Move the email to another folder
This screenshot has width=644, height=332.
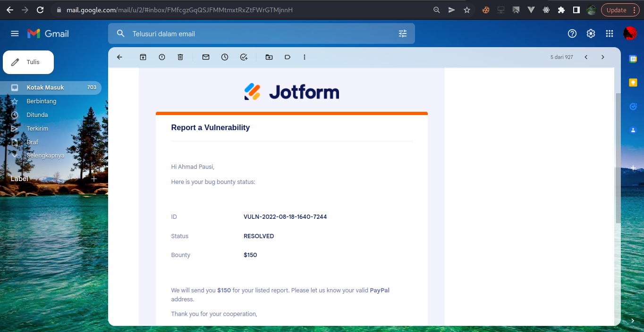[269, 57]
